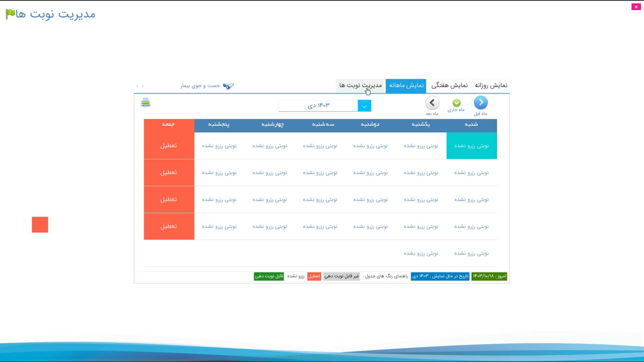Click the printer icon above the calendar

click(146, 103)
